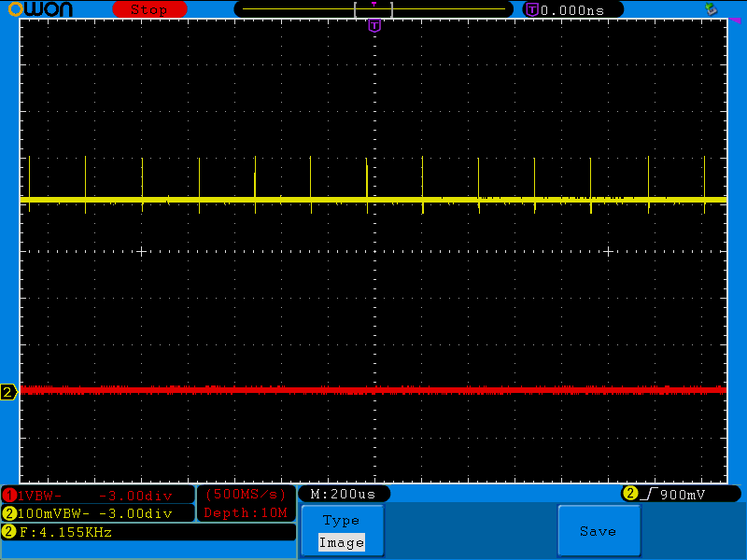747x560 pixels.
Task: Click the Save button
Action: pos(599,531)
